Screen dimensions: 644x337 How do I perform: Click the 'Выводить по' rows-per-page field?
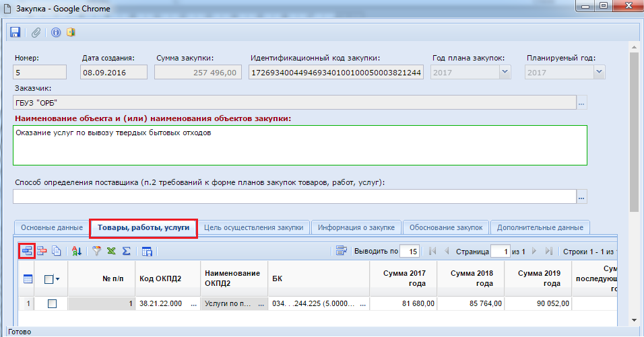[410, 252]
